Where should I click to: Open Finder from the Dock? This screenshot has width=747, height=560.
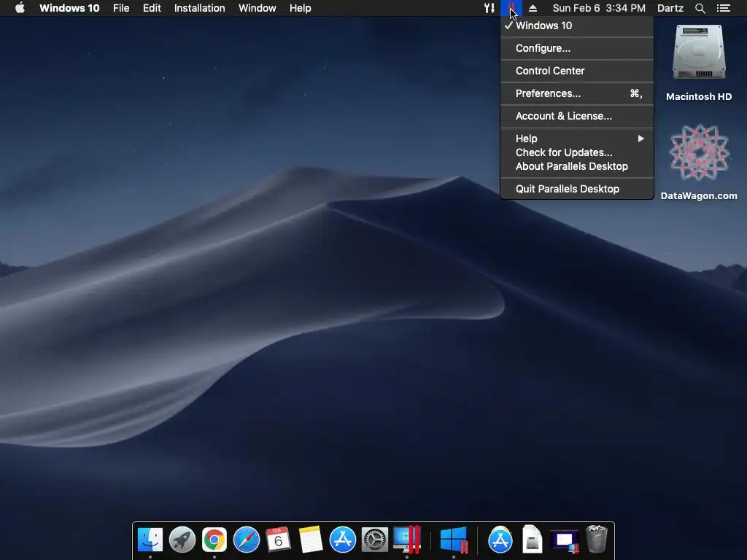(150, 540)
